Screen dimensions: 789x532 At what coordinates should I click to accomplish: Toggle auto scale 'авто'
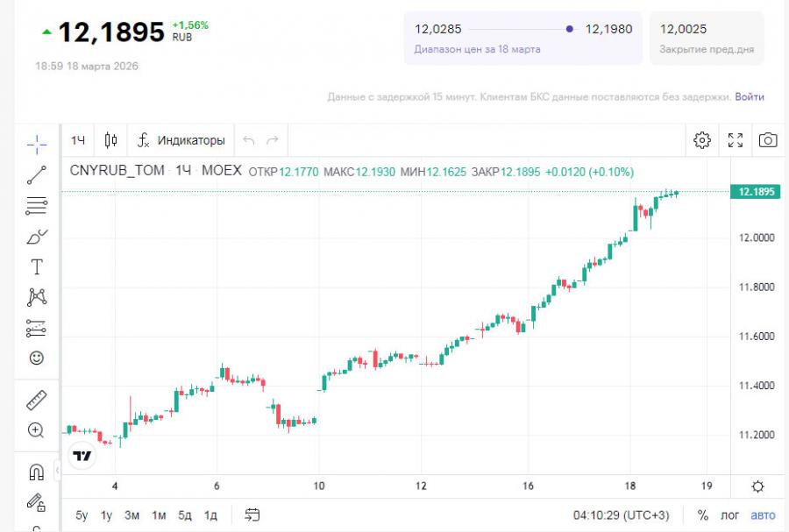point(763,515)
